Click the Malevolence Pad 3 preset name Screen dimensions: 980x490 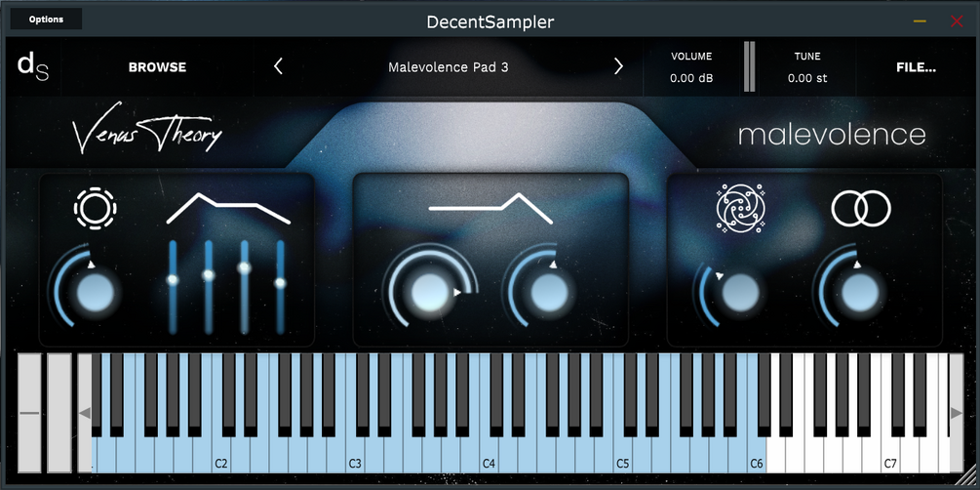pyautogui.click(x=449, y=67)
